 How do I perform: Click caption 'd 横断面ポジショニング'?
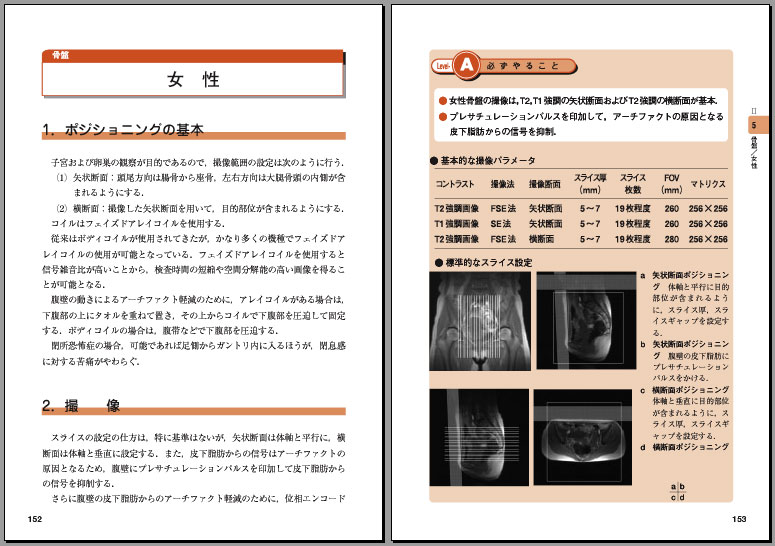click(x=685, y=447)
